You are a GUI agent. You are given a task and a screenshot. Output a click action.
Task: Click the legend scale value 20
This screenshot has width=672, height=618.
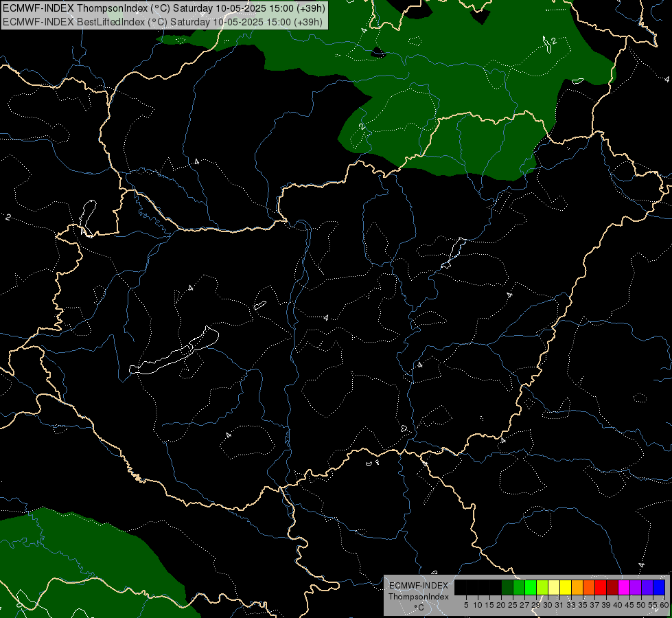[501, 605]
